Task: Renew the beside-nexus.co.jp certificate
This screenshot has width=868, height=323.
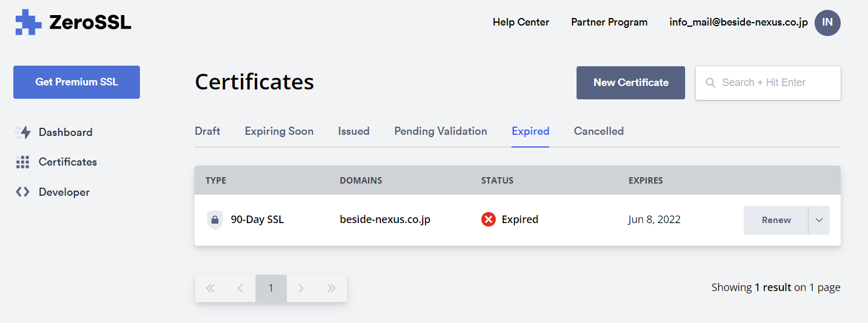Action: 776,220
